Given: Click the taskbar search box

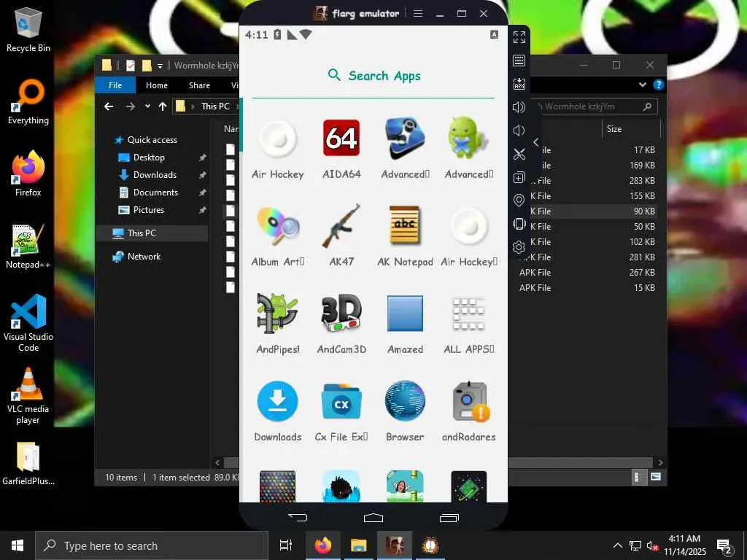Looking at the screenshot, I should tap(152, 545).
